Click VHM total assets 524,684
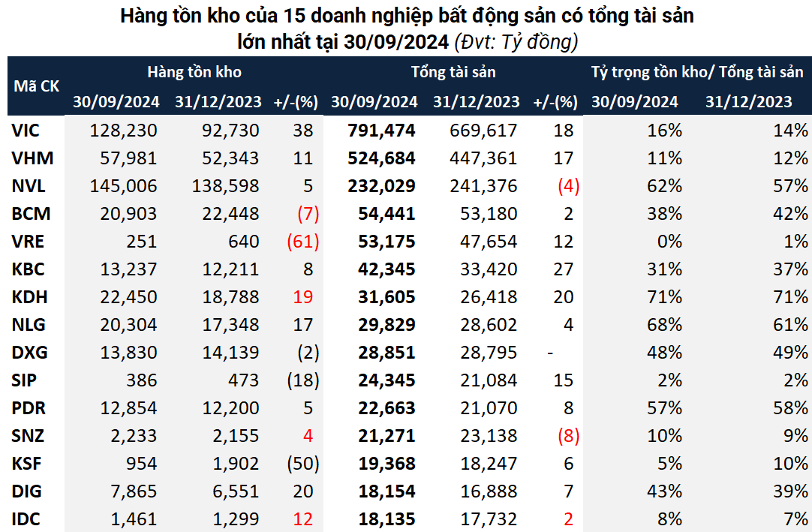The image size is (812, 532). tap(381, 158)
